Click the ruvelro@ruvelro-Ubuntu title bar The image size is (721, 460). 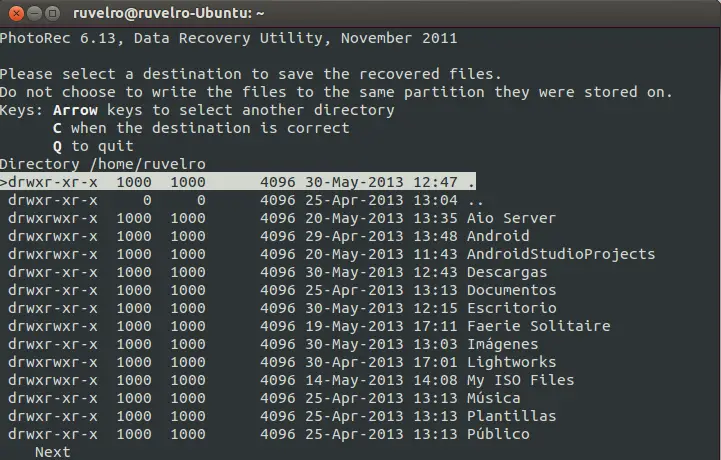[360, 13]
